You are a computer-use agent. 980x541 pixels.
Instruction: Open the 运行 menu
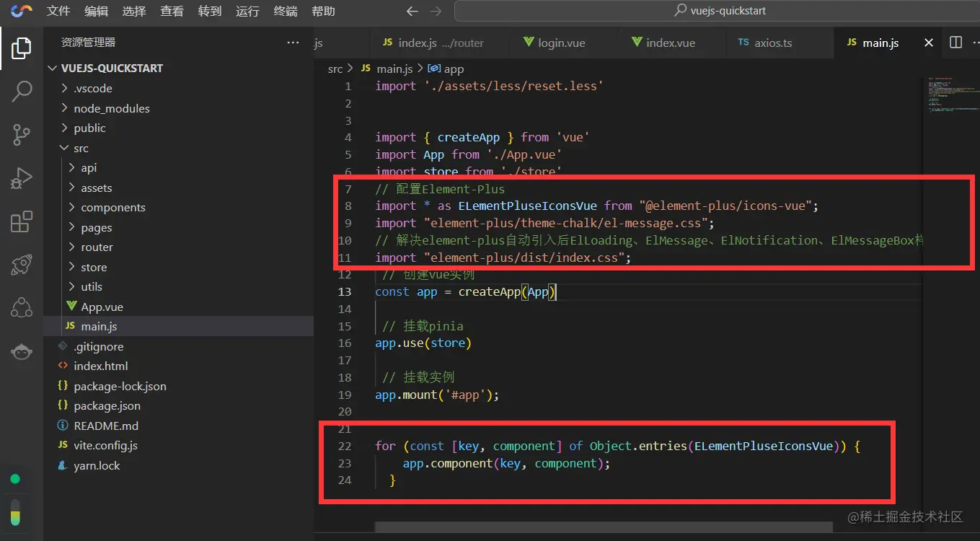[x=247, y=11]
